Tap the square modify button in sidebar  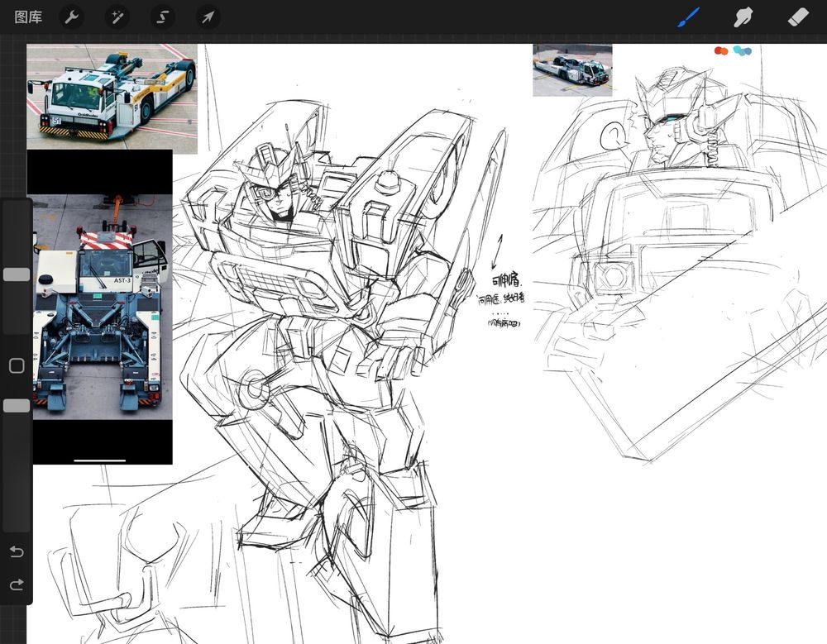tap(17, 365)
